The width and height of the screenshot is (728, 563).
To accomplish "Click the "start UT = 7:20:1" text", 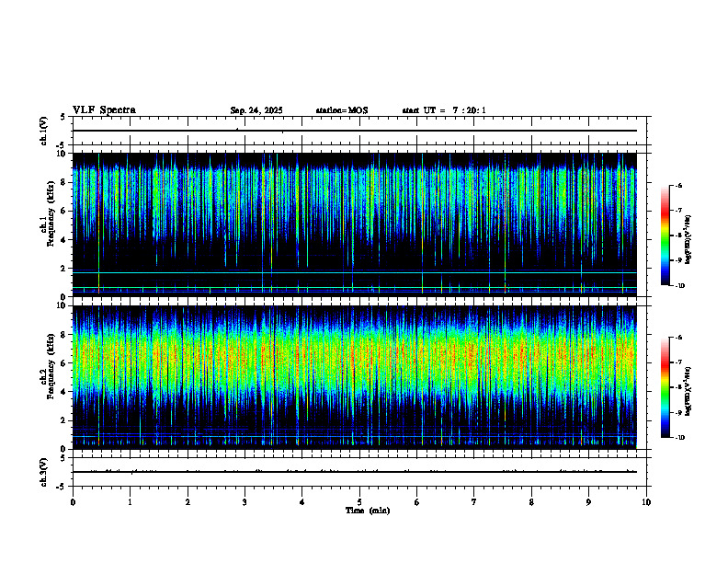I will click(444, 110).
